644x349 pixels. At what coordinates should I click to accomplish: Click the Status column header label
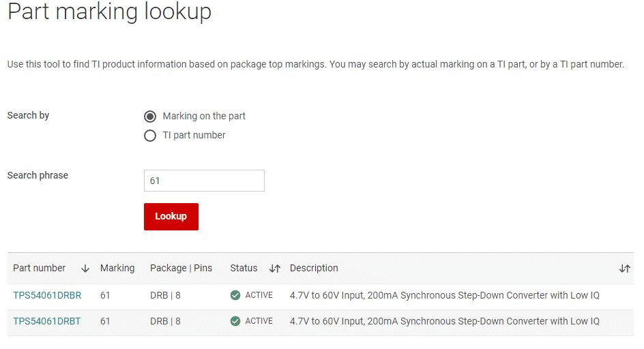click(x=244, y=268)
